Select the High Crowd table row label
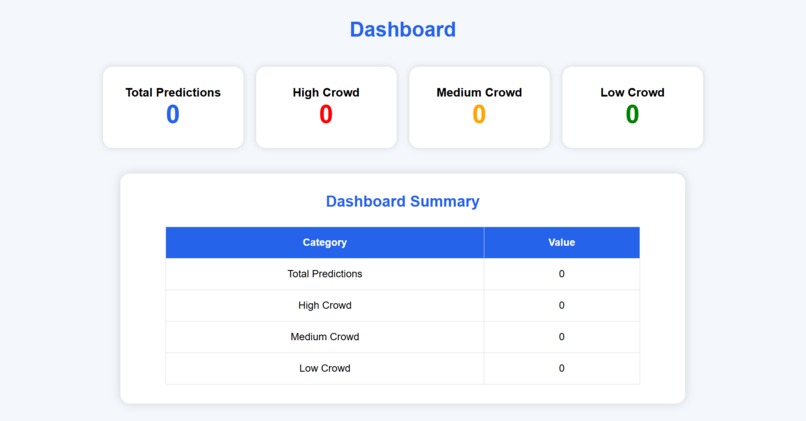806x421 pixels. (325, 305)
